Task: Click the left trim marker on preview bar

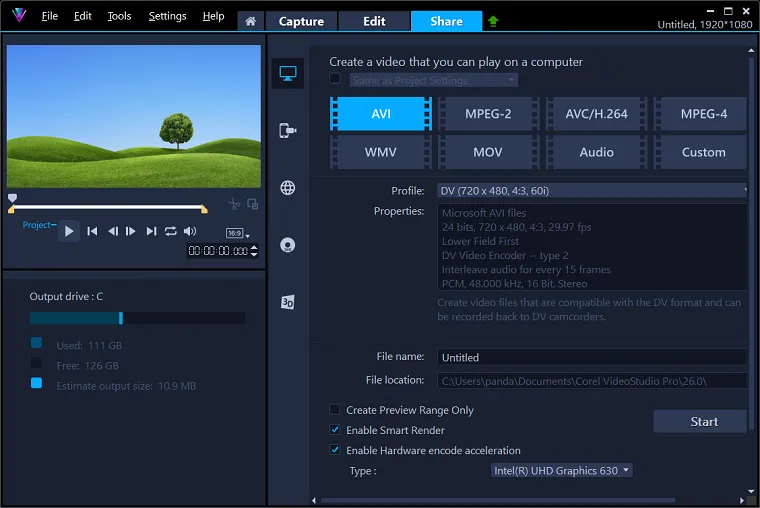Action: 11,209
